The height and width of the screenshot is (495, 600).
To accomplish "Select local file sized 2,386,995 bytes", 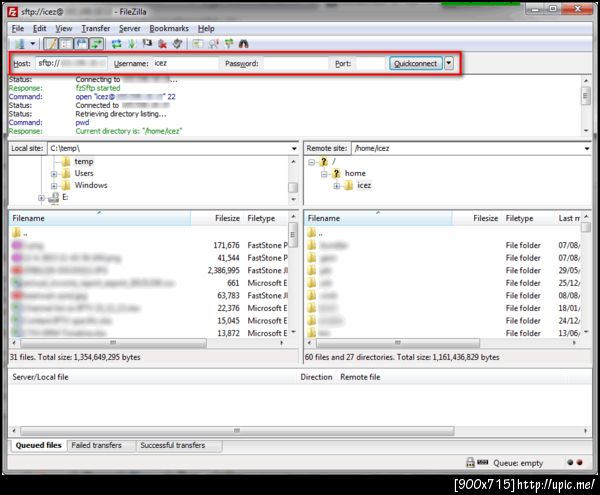I will [x=149, y=270].
